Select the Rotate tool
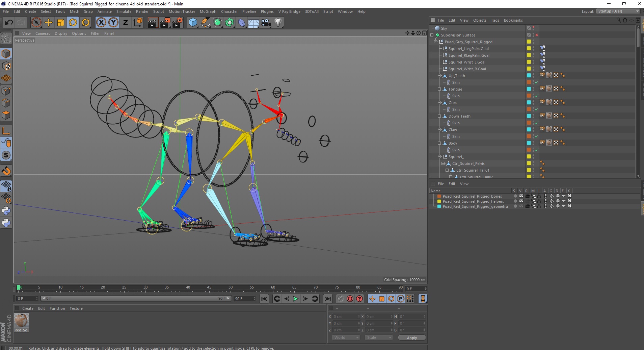644x350 pixels. point(73,23)
